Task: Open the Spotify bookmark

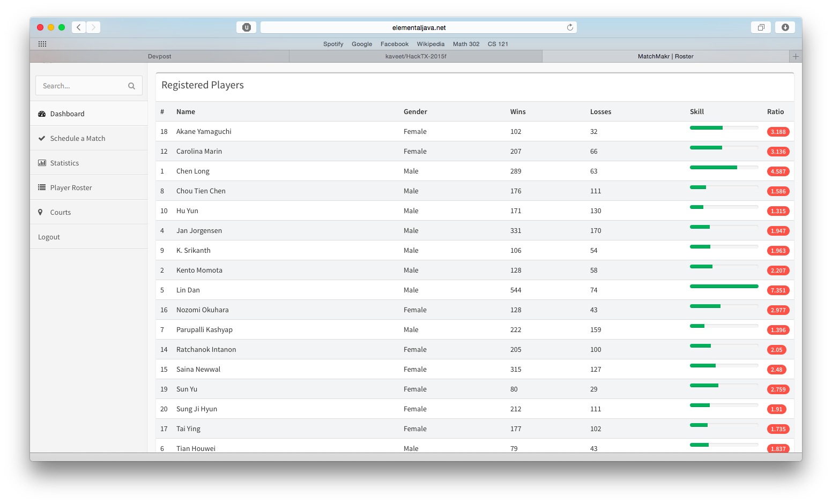Action: (x=333, y=44)
